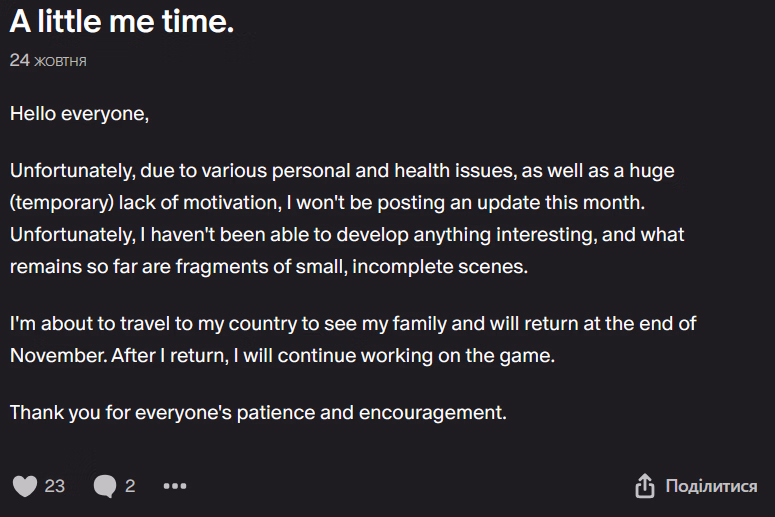Image resolution: width=775 pixels, height=517 pixels.
Task: Click the post date '24 жовтня'
Action: pos(48,61)
